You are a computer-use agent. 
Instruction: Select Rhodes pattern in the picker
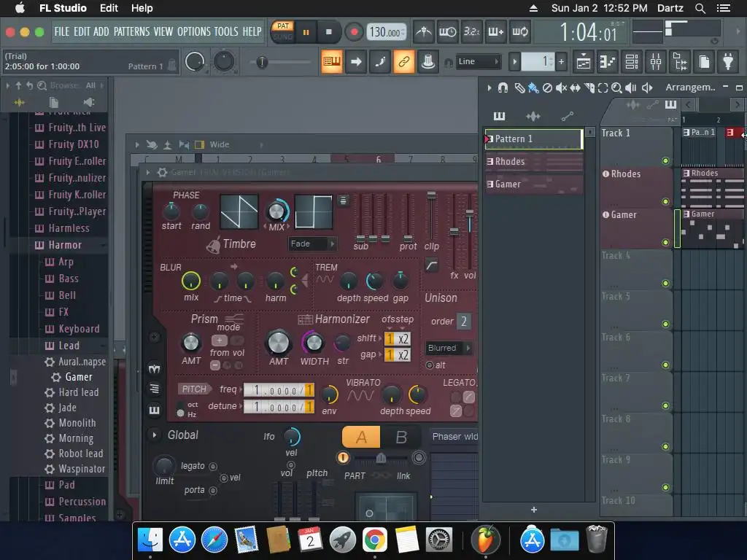coord(533,161)
